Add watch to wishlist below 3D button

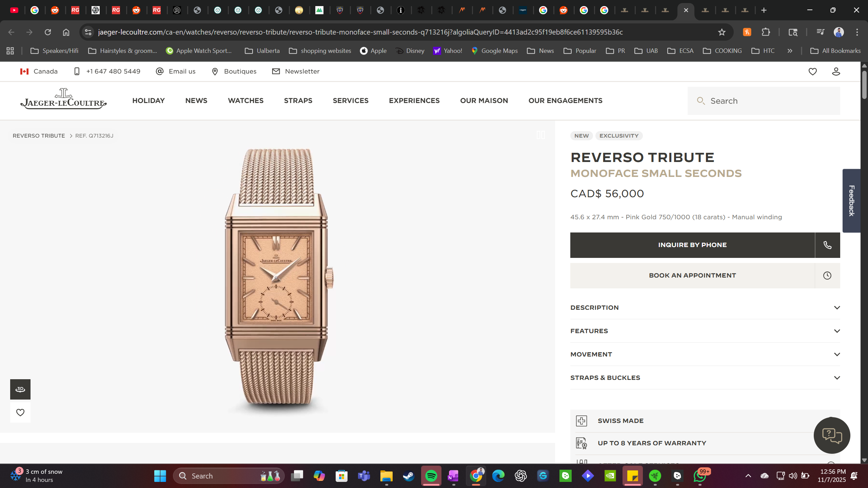20,412
